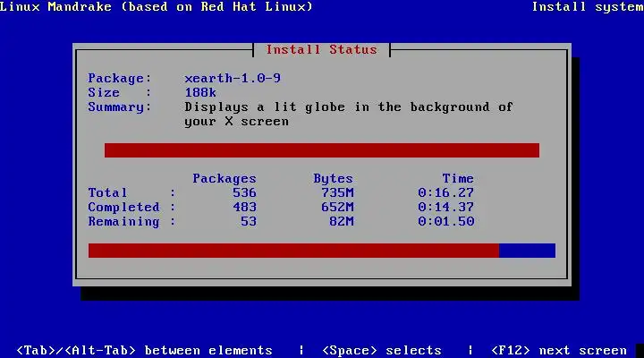Click the "Package:" label
Screen dimensions: 644x358
point(120,78)
